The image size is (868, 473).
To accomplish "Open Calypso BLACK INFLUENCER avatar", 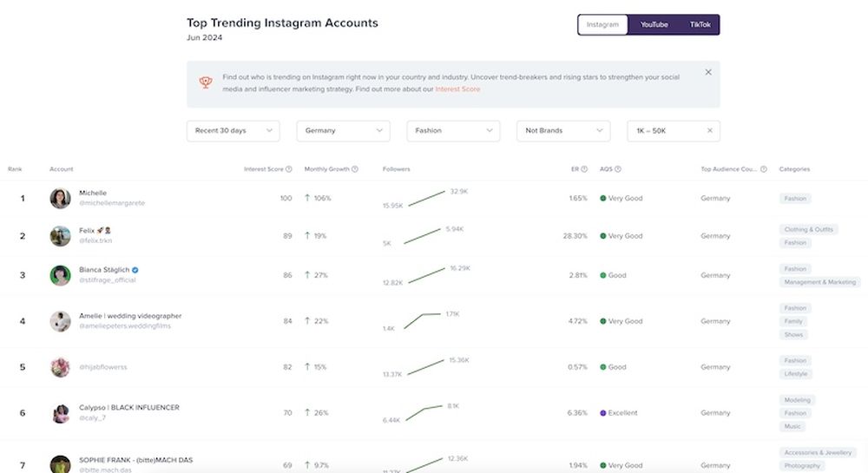I will [61, 413].
